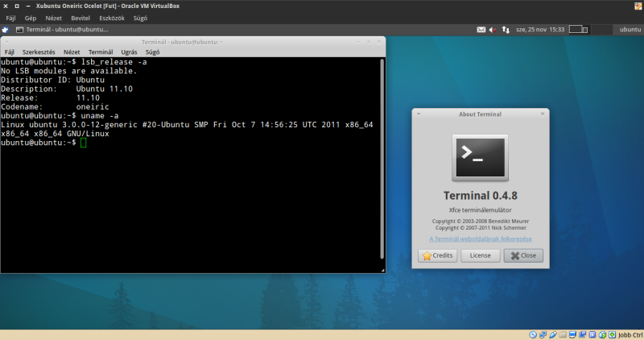Click the USB devices status icon
Screen dimensions: 644x340
pos(553,334)
